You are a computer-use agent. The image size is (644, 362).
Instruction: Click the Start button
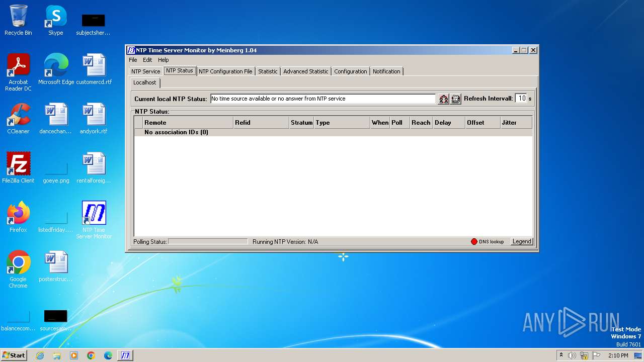click(x=14, y=355)
